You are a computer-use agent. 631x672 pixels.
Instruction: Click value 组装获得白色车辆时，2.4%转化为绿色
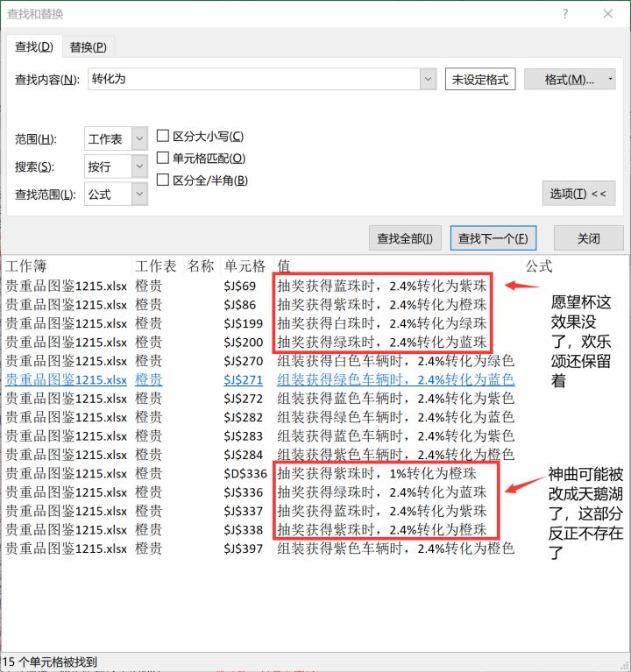point(395,361)
